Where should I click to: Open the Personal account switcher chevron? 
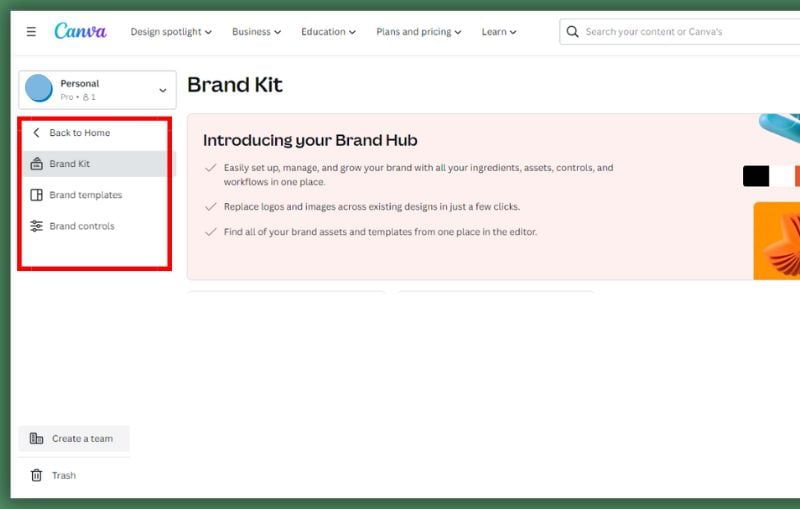point(163,90)
